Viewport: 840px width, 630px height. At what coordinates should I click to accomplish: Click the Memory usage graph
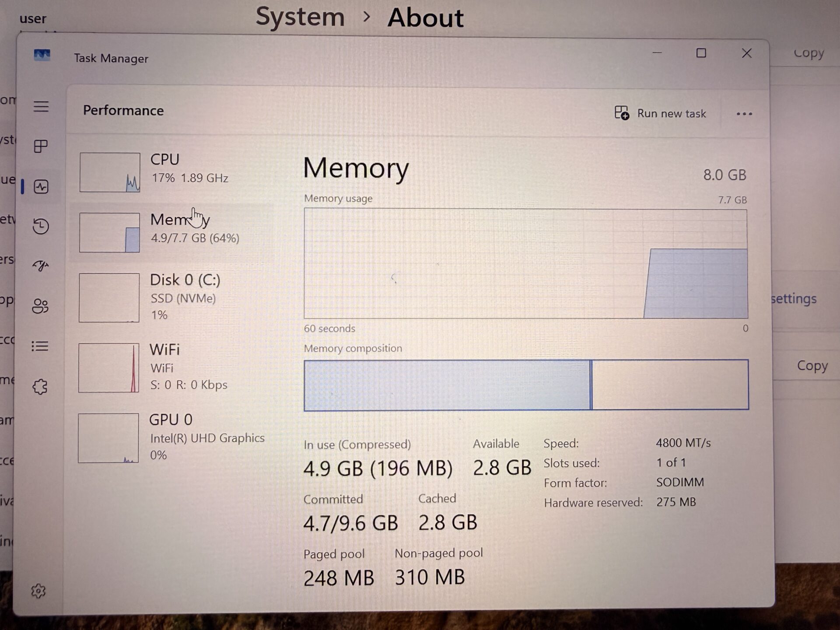pos(525,264)
